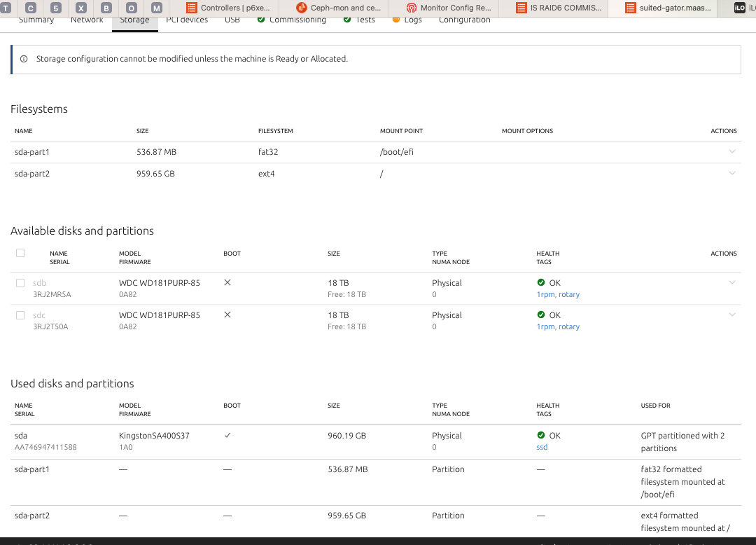The image size is (756, 545).
Task: Open actions dropdown for sdb disk
Action: (x=732, y=282)
